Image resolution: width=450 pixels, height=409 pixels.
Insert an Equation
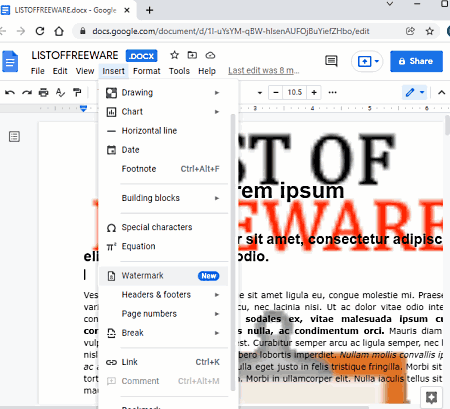[x=164, y=246]
